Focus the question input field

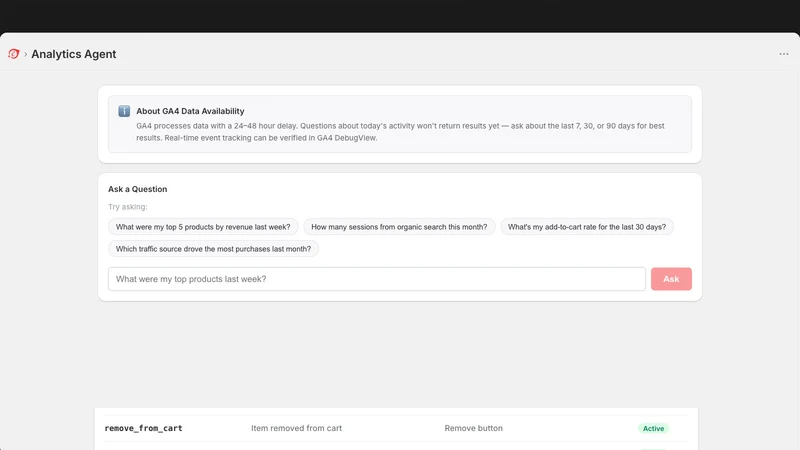pyautogui.click(x=377, y=279)
